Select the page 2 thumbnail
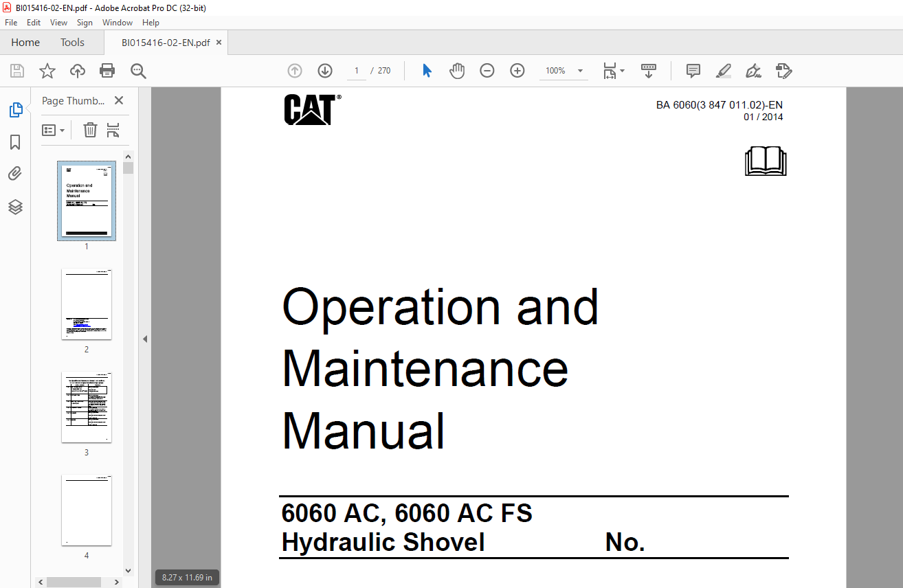 pos(87,304)
